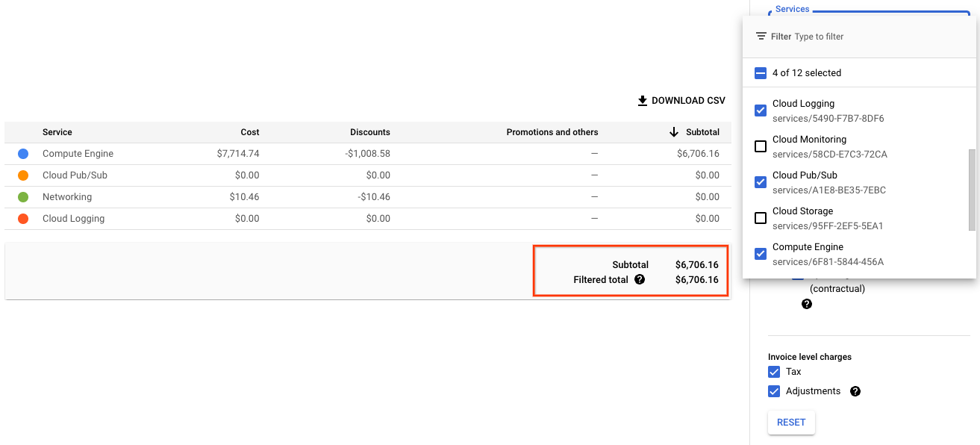The image size is (980, 445).
Task: Uncheck the Tax invoice level charge
Action: (x=774, y=372)
